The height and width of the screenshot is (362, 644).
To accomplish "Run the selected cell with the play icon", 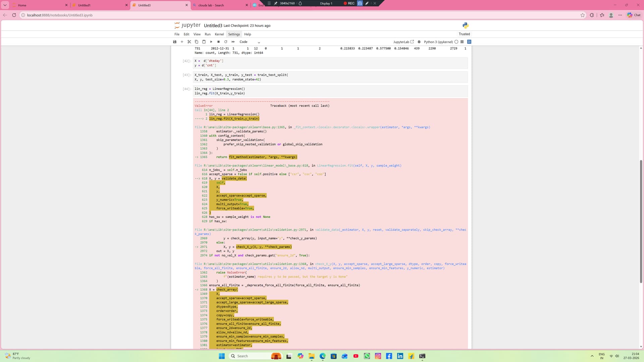I will click(x=211, y=42).
